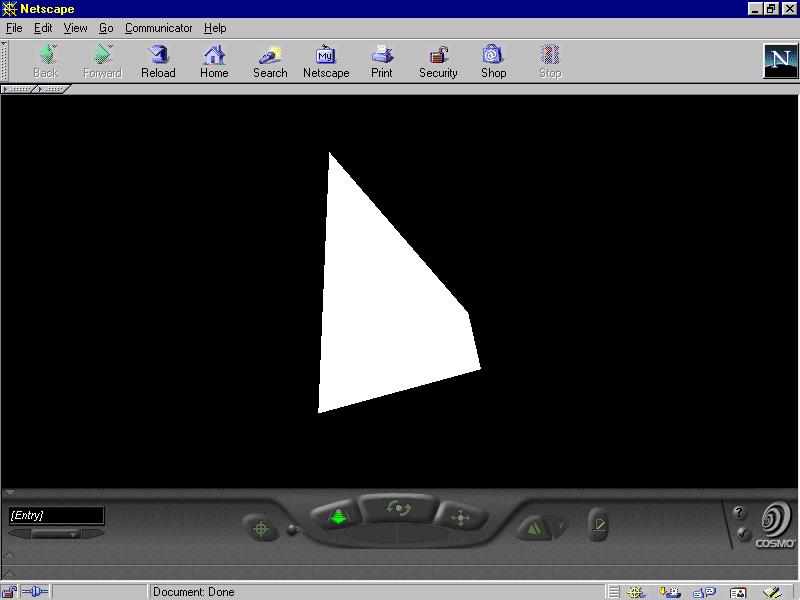800x600 pixels.
Task: Click the Forward navigation button
Action: click(102, 61)
